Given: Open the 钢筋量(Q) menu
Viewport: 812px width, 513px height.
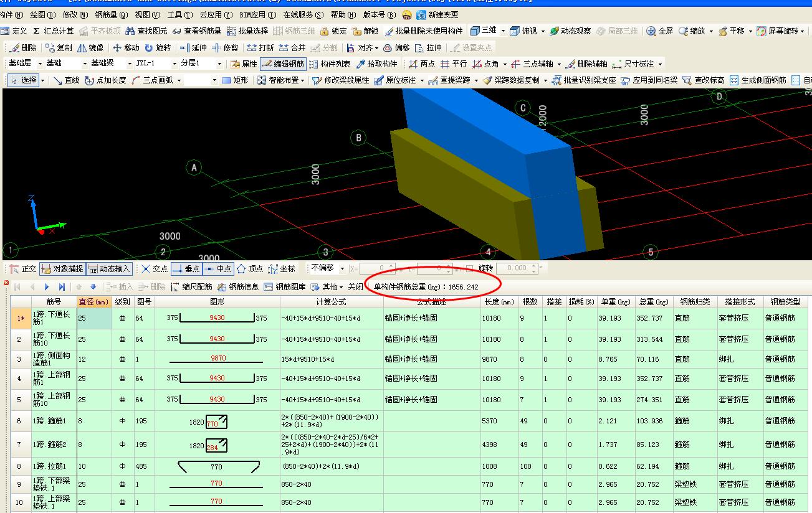Looking at the screenshot, I should [x=112, y=14].
